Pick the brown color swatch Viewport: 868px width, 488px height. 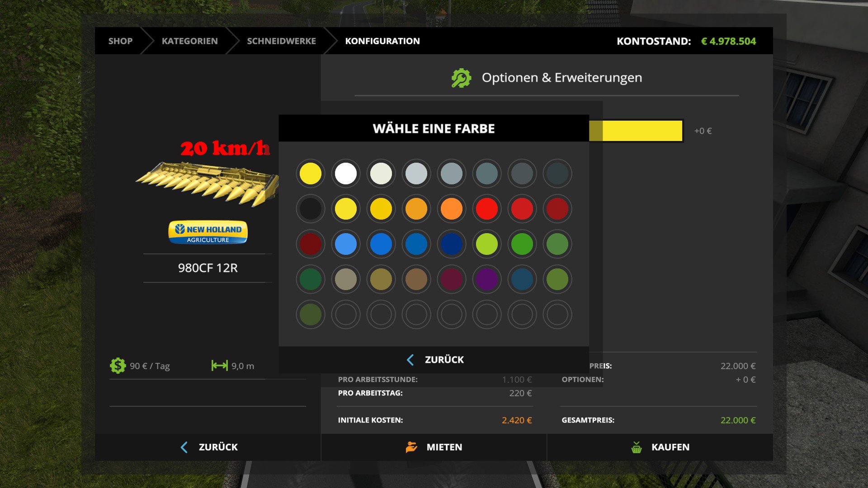416,279
